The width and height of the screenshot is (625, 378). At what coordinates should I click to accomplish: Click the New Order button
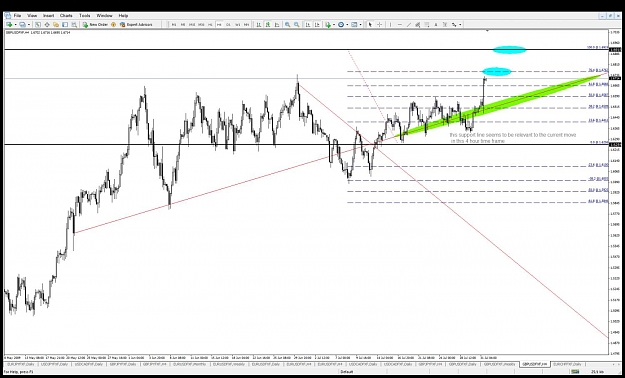click(x=95, y=25)
